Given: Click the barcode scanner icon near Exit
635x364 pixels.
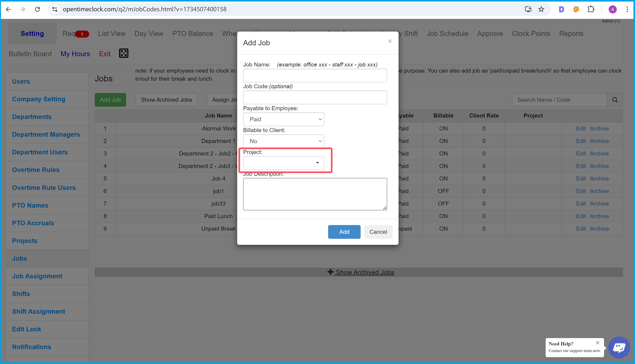Looking at the screenshot, I should (124, 53).
